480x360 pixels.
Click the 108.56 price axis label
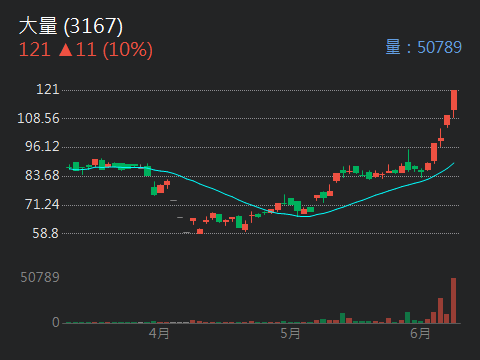(x=38, y=118)
